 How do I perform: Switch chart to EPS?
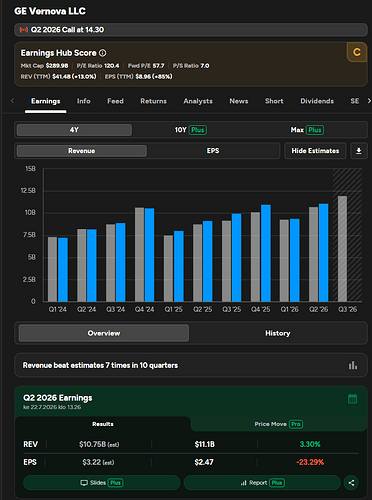point(213,151)
